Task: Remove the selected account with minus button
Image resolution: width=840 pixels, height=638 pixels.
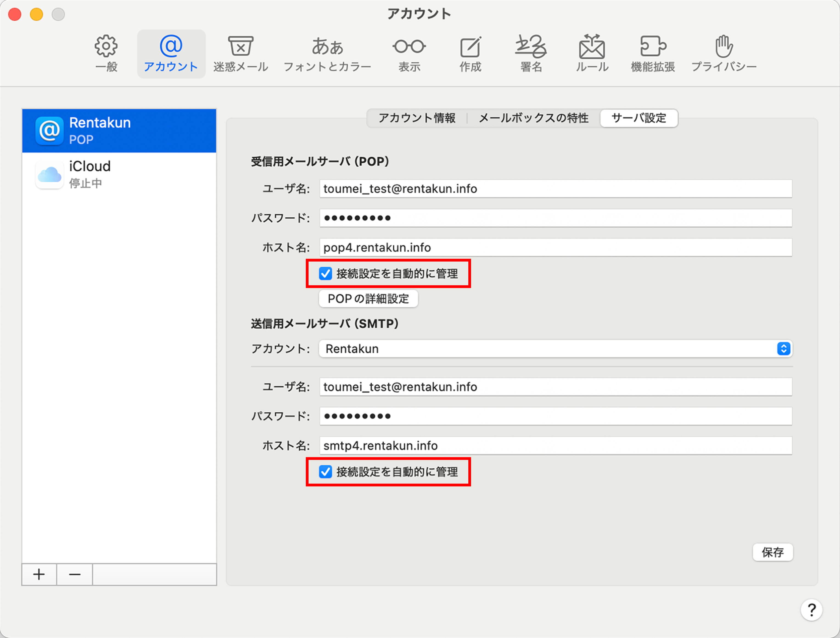Action: pos(75,574)
